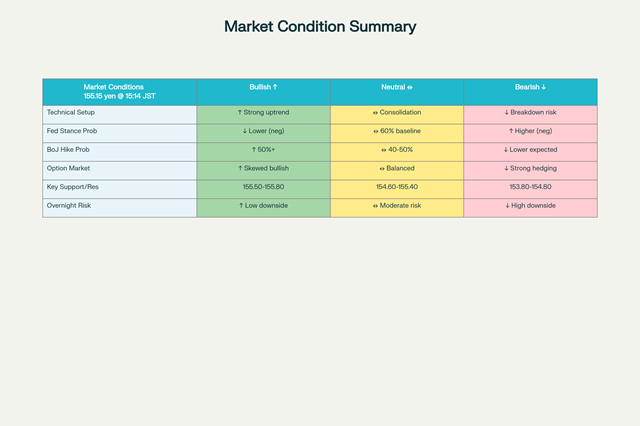The width and height of the screenshot is (640, 426).
Task: Click the Consolidation cell
Action: coord(396,113)
